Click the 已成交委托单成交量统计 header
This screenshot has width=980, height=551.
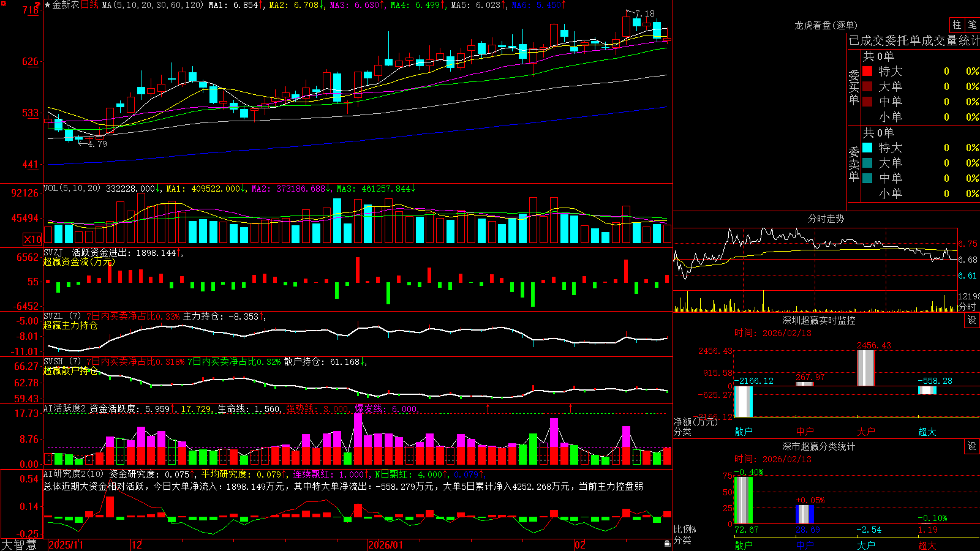(914, 40)
